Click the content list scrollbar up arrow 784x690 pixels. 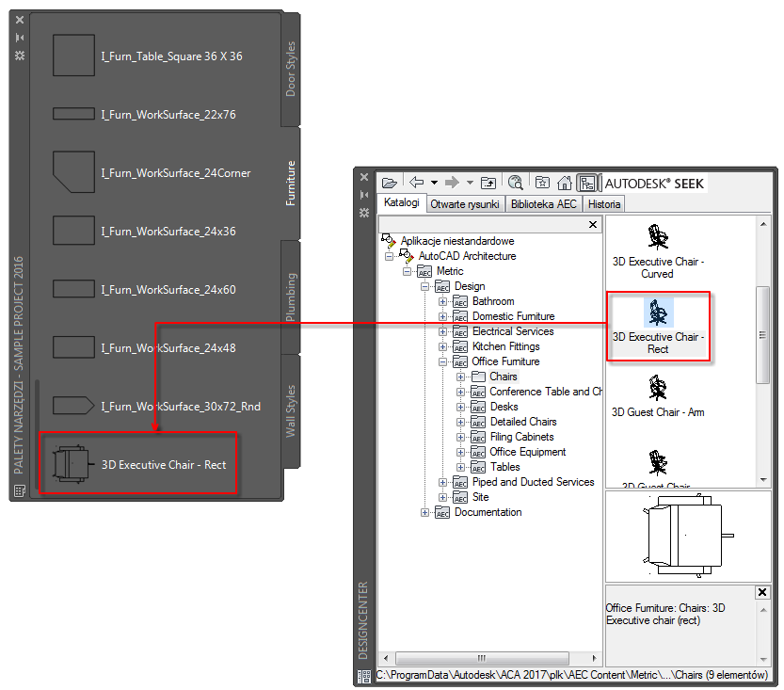(763, 224)
